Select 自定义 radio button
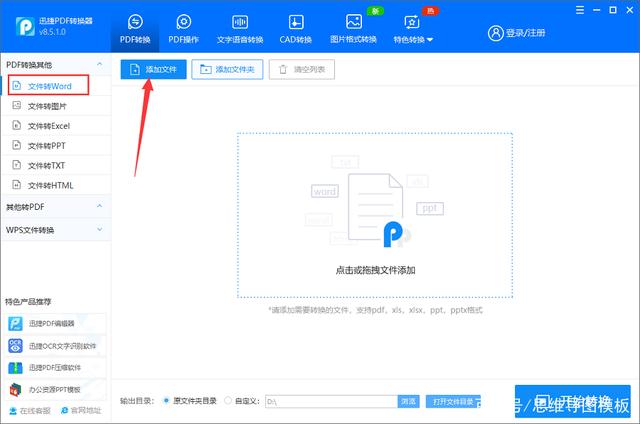640x424 pixels. [x=228, y=401]
